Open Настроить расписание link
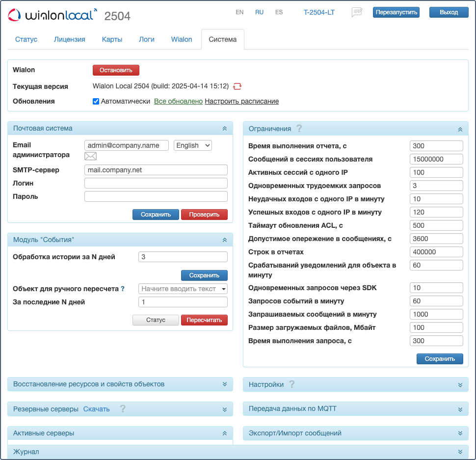This screenshot has width=476, height=460. [241, 102]
